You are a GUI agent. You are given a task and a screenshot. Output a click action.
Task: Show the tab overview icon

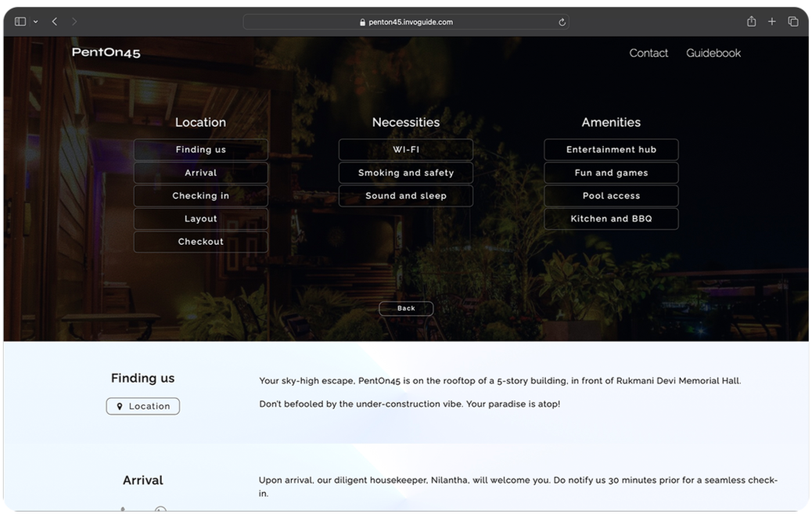click(x=793, y=22)
